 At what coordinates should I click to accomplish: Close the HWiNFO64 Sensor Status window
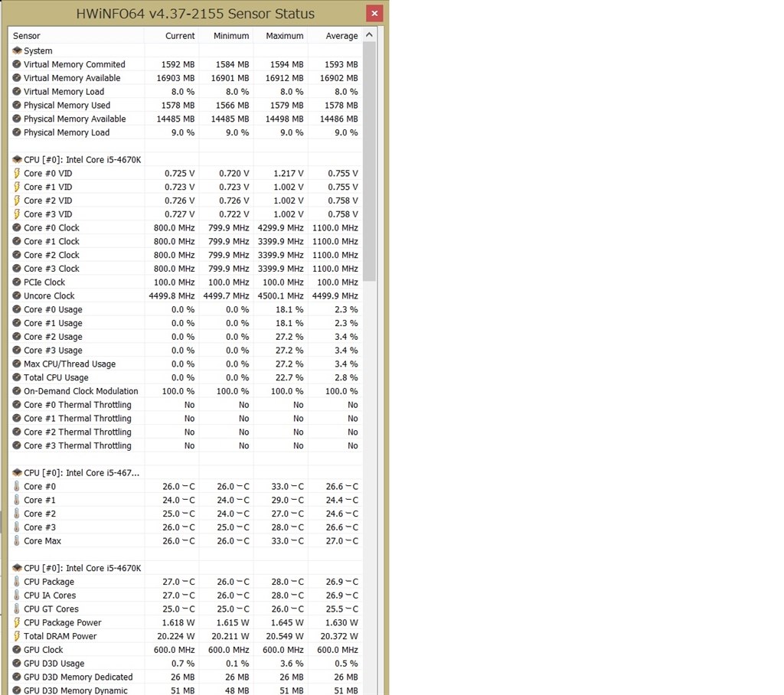374,14
